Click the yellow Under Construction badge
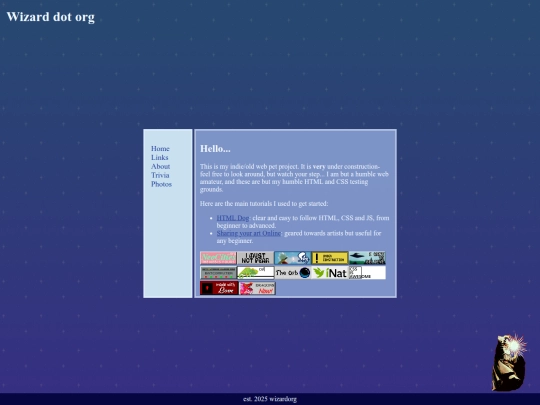Image resolution: width=540 pixels, height=405 pixels. click(x=330, y=258)
